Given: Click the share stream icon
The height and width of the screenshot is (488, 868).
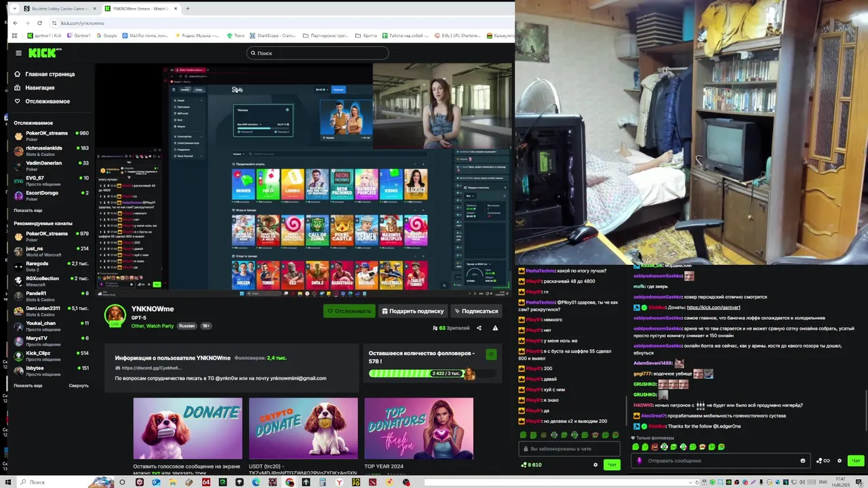Looking at the screenshot, I should [x=479, y=328].
